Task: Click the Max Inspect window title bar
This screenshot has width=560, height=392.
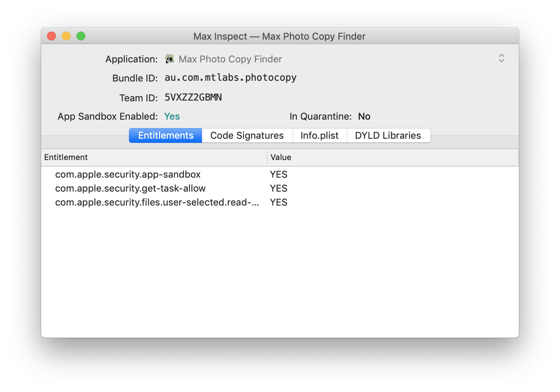Action: click(279, 36)
